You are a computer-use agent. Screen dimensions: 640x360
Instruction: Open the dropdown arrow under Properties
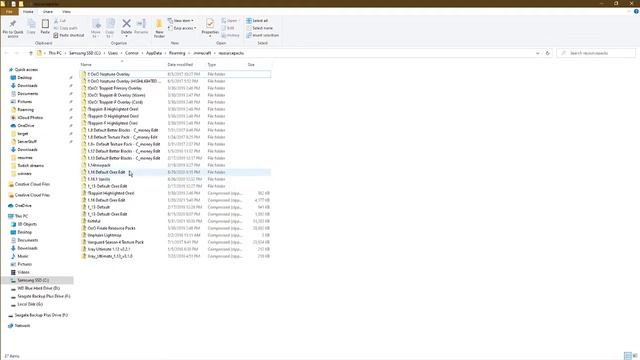210,36
